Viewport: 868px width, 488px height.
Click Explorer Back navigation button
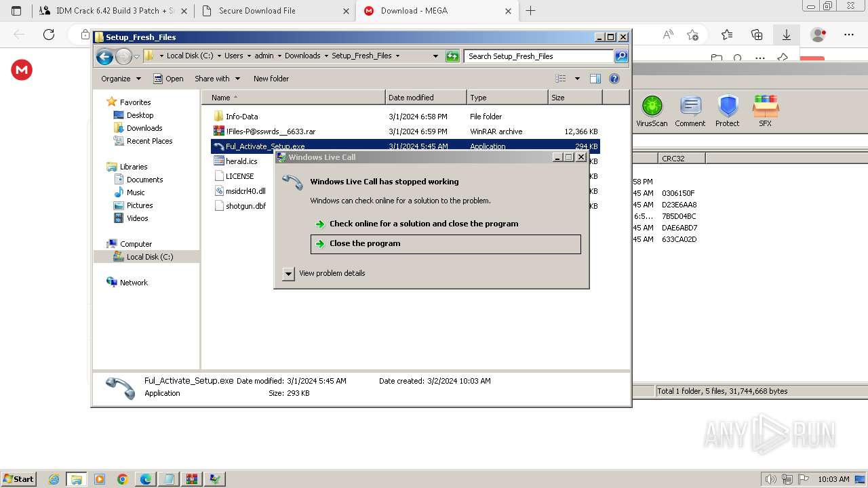[104, 56]
